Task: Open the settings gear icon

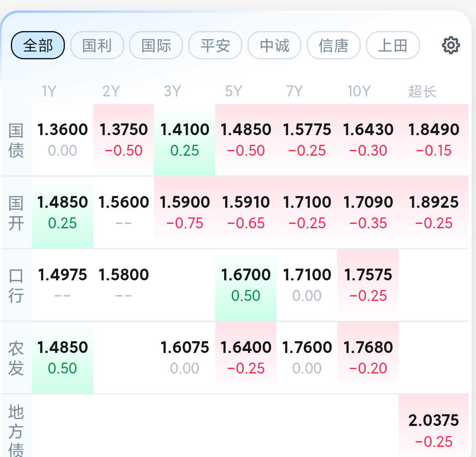Action: click(451, 46)
